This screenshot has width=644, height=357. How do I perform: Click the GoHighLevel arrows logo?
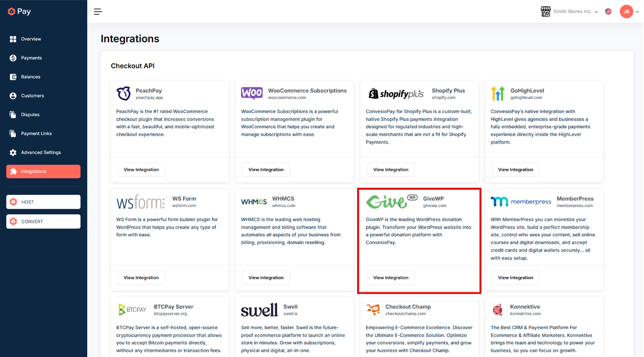(x=498, y=94)
